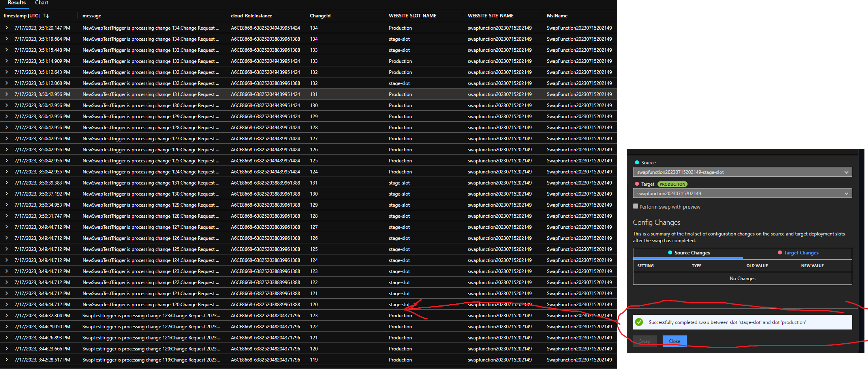Expand the highlighted change 131 row
Screen dimensions: 868x369
(x=7, y=94)
